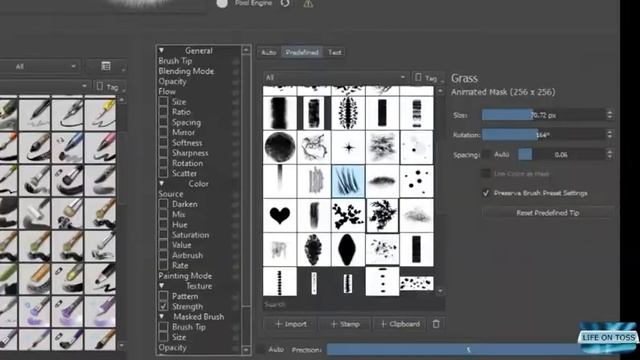
Task: Toggle the Scatter checkbox
Action: click(x=163, y=173)
